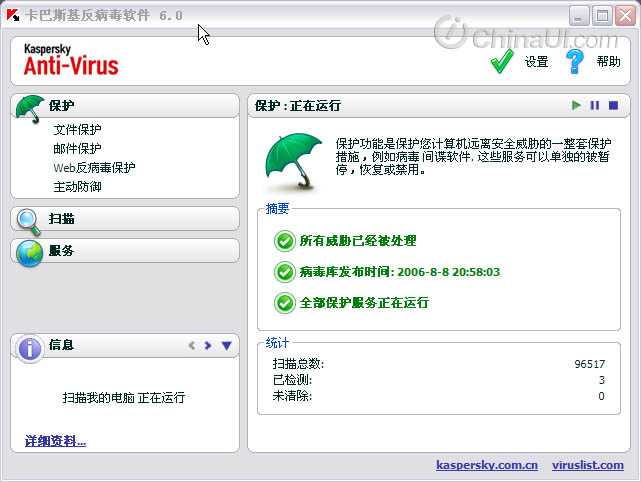Click the magnifying glass scan icon

(x=29, y=222)
